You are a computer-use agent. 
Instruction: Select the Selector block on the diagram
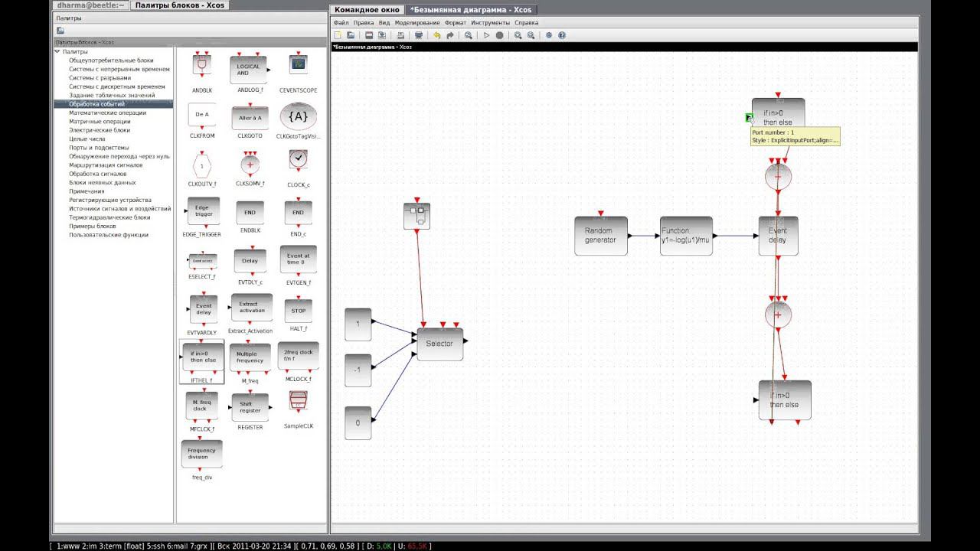coord(439,344)
